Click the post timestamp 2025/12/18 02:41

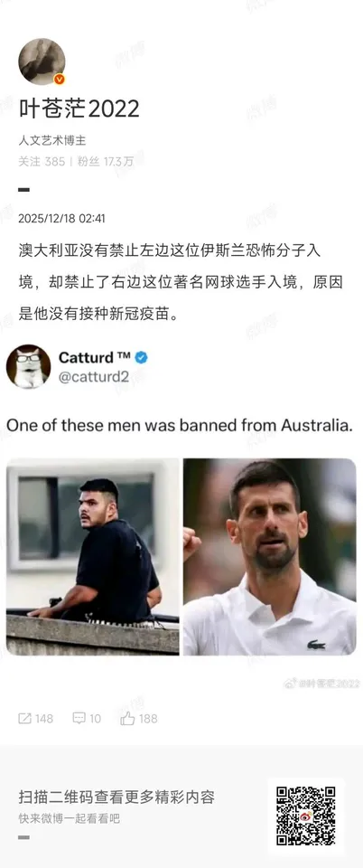62,219
